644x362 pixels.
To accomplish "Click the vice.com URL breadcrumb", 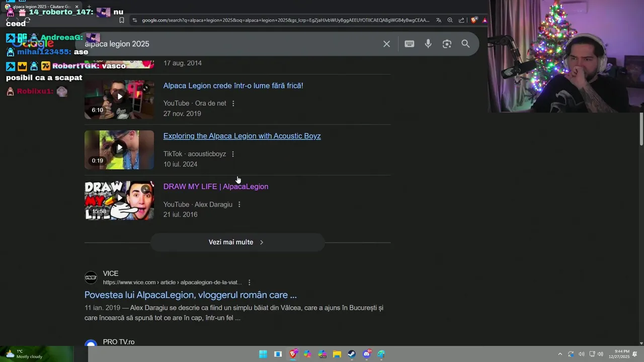I will pyautogui.click(x=173, y=283).
